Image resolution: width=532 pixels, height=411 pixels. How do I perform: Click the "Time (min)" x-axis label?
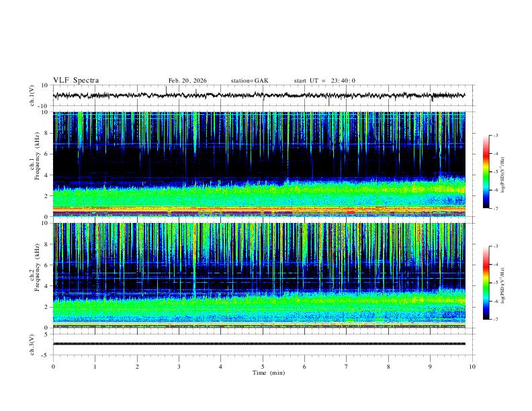click(269, 373)
